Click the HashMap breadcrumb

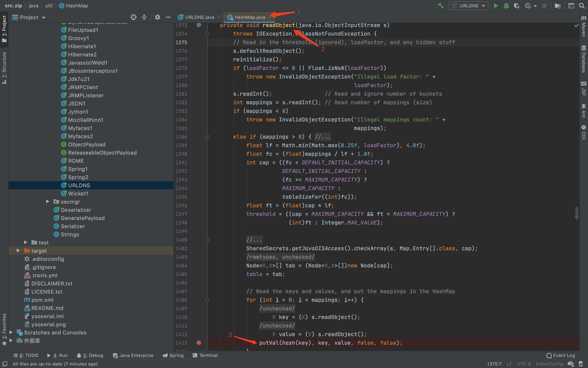[74, 6]
